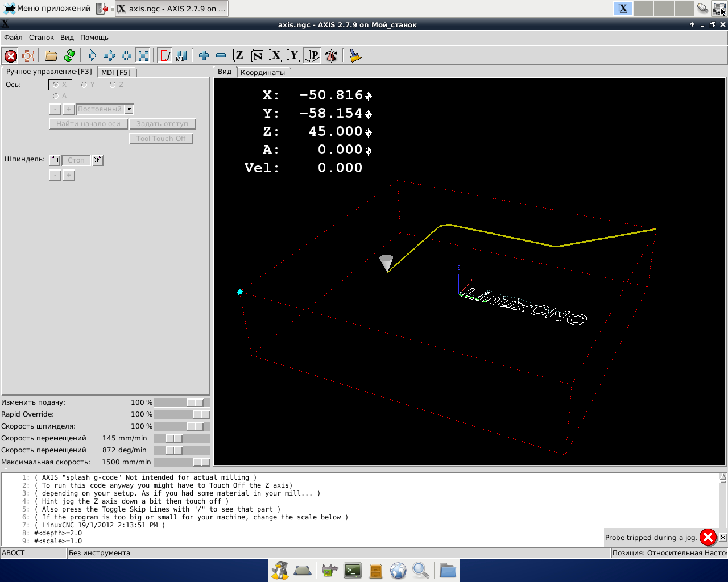Reload the current file with green arrows icon
This screenshot has height=582, width=728.
[69, 56]
